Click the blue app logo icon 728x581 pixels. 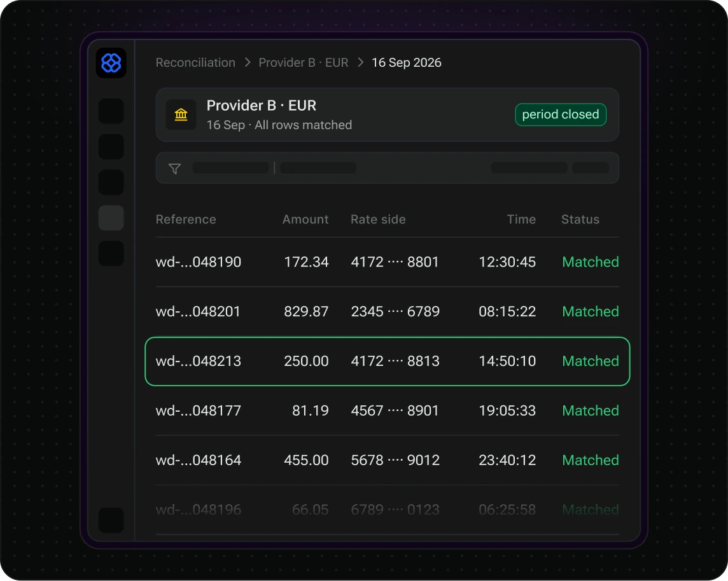point(111,63)
